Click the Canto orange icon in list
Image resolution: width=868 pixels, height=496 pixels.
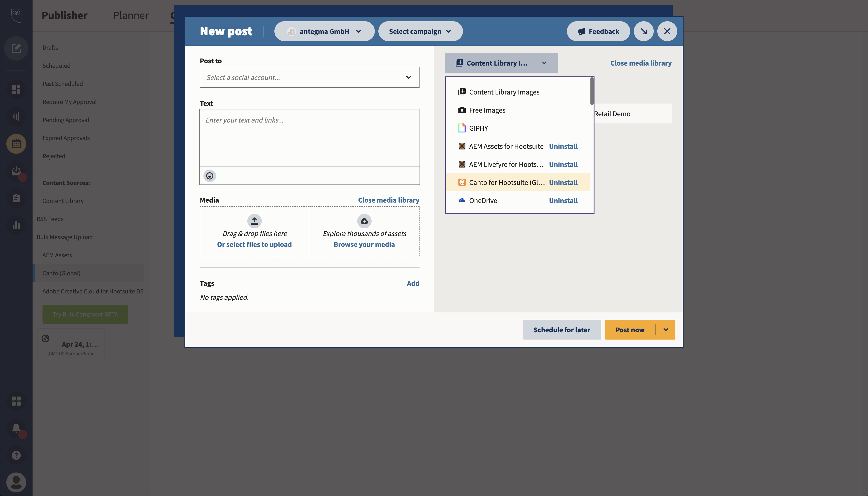(462, 182)
